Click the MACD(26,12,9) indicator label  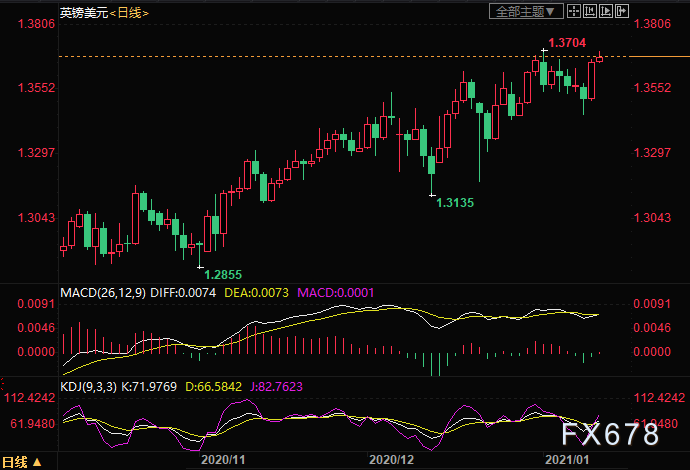(x=103, y=293)
